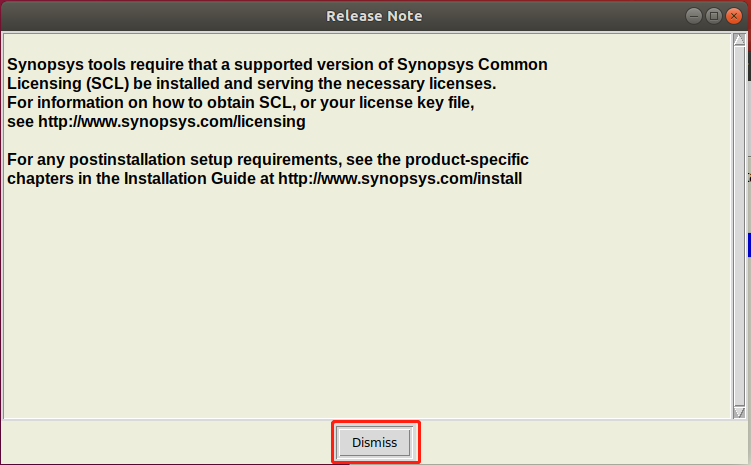Click the vertical scrollbar track

(739, 226)
